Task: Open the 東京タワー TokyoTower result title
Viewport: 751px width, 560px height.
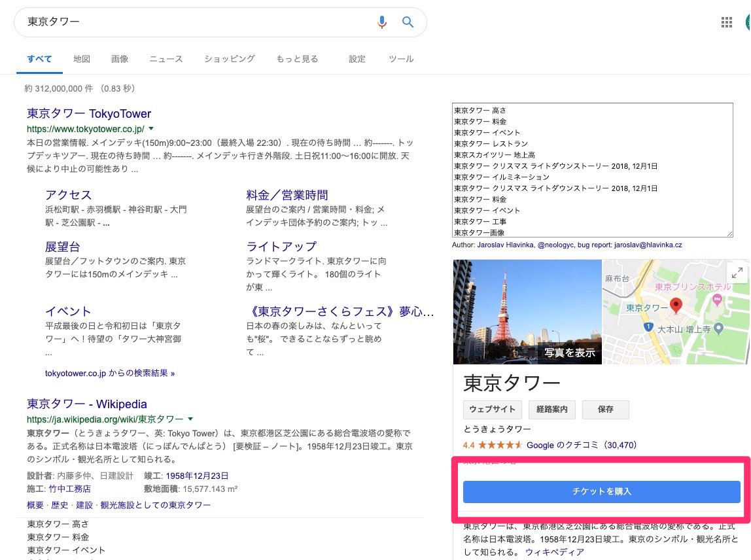Action: 89,114
